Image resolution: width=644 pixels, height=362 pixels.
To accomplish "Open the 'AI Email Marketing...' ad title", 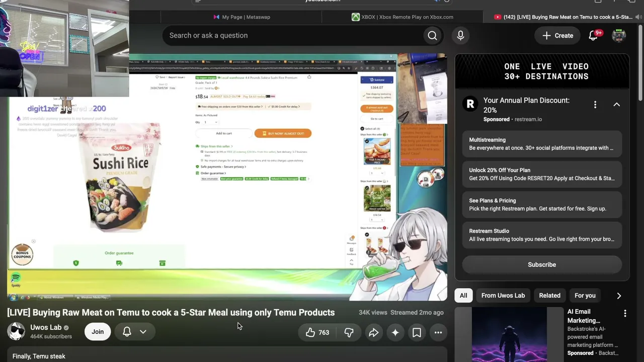I will coord(584,316).
